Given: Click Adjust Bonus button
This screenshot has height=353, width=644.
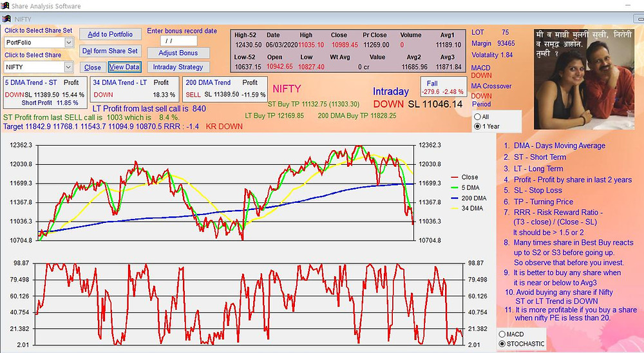Looking at the screenshot, I should coord(178,53).
